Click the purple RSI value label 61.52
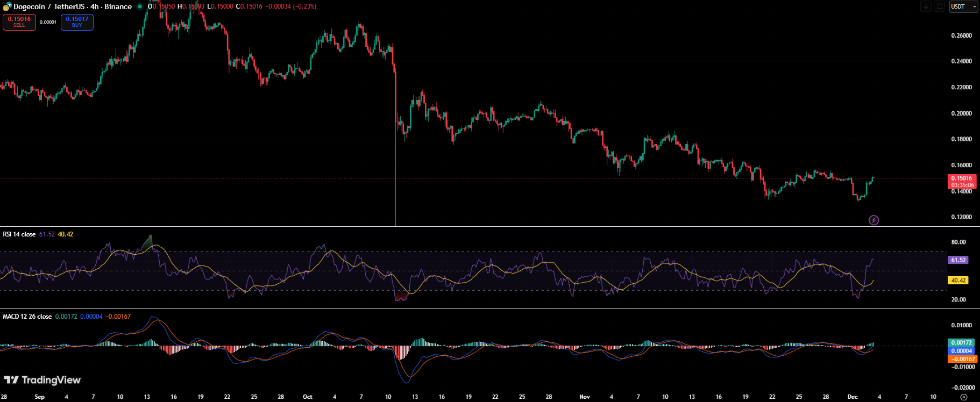The image size is (980, 402). (958, 260)
